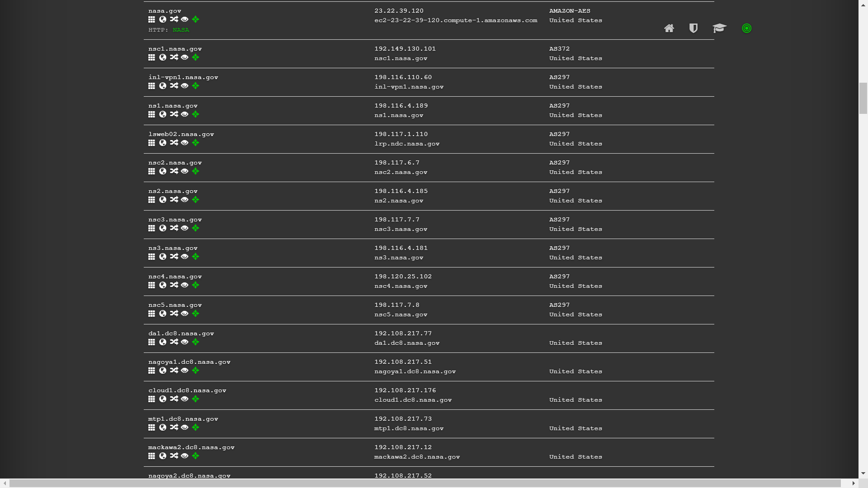Click the grid icon under nsc4.nasa.gov
The width and height of the screenshot is (868, 488).
pos(151,285)
